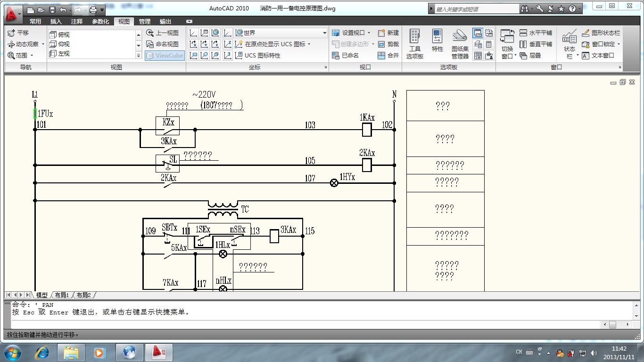The image size is (644, 362).
Task: Open the 工具选项板 tool palettes
Action: [414, 44]
